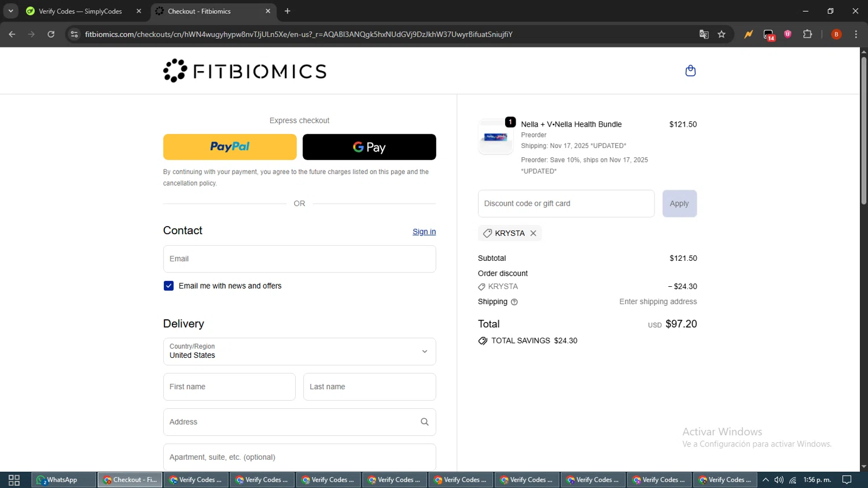Click the address search magnifier icon

(x=425, y=422)
